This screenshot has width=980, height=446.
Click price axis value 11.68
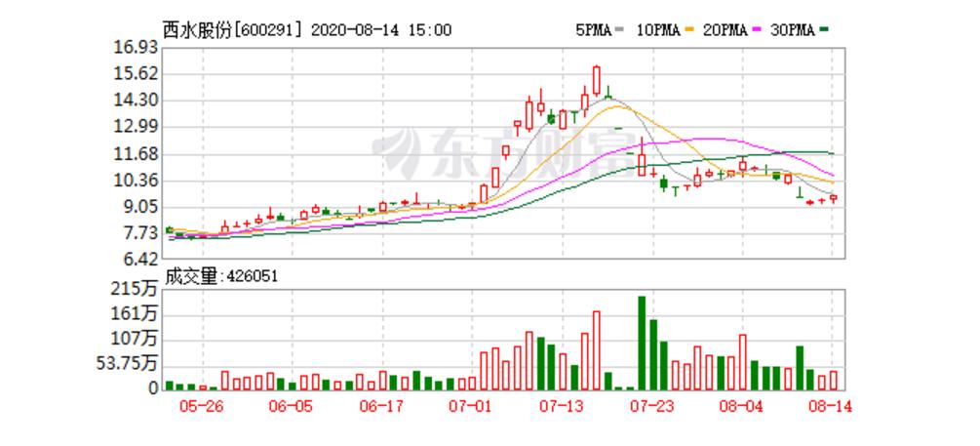[137, 154]
